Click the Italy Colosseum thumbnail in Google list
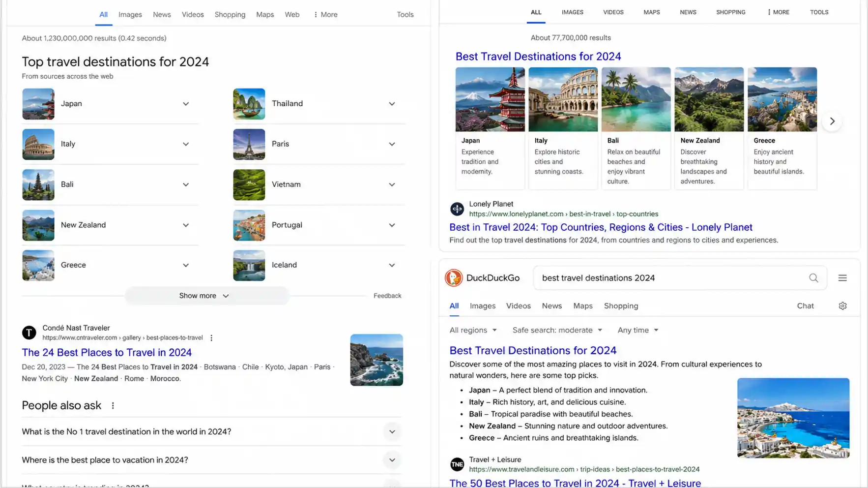This screenshot has width=868, height=488. 38,144
